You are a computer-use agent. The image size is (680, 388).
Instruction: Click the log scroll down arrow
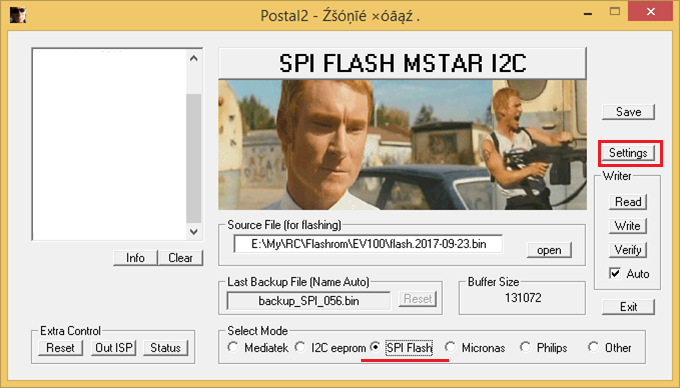pyautogui.click(x=194, y=232)
